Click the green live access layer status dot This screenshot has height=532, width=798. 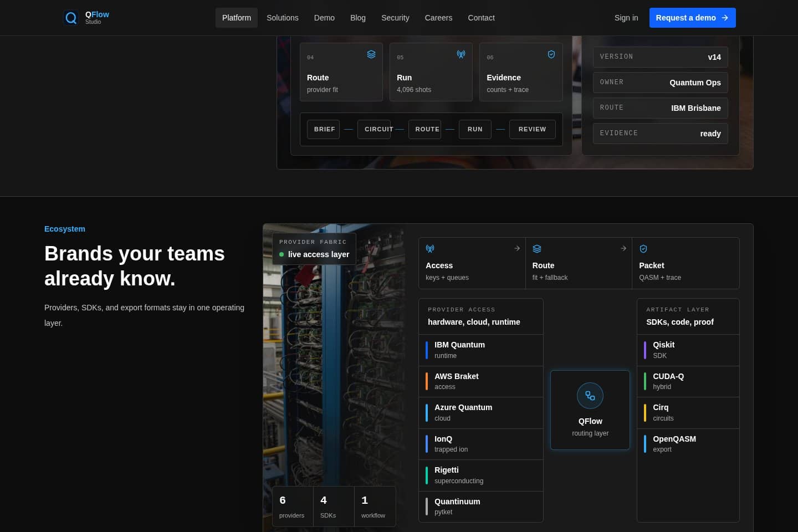tap(282, 254)
